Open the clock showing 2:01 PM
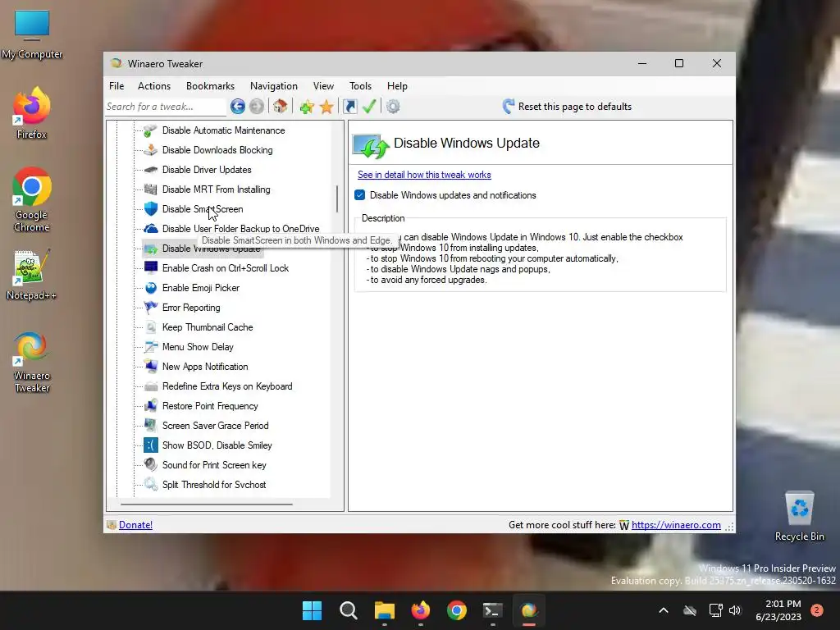The width and height of the screenshot is (840, 630). point(778,610)
